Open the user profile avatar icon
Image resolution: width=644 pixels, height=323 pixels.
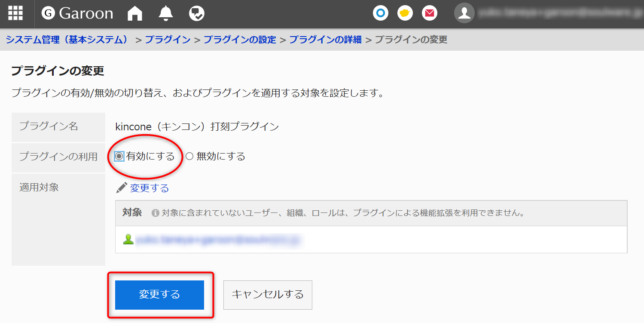pos(464,13)
